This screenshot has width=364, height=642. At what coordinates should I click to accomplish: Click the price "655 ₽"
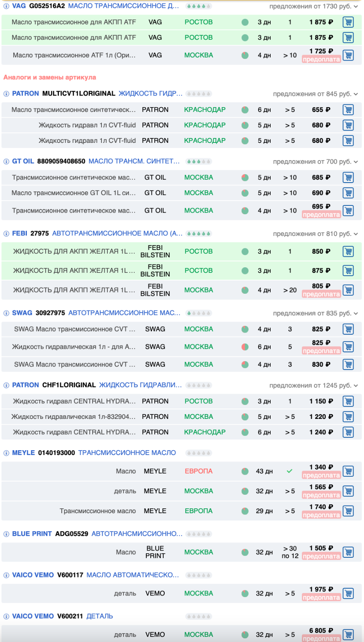pos(321,110)
